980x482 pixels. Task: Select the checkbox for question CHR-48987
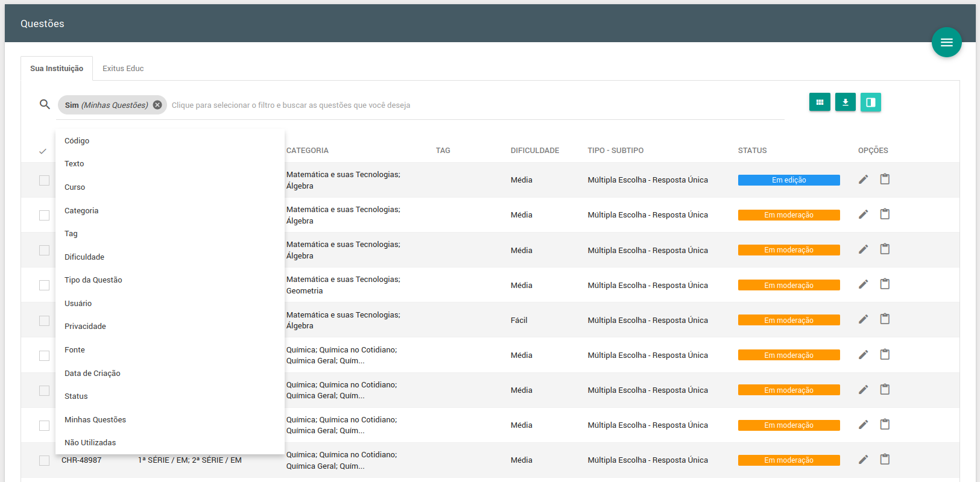pyautogui.click(x=44, y=460)
